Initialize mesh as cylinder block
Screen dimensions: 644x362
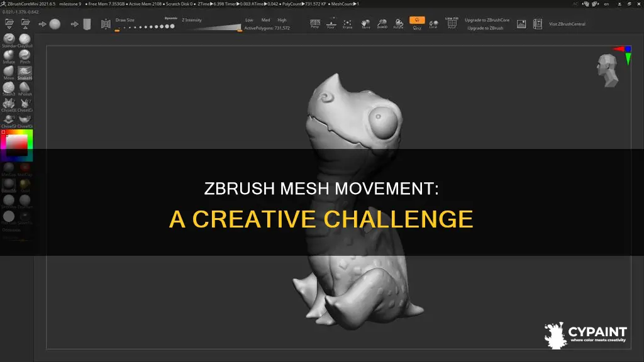87,25
